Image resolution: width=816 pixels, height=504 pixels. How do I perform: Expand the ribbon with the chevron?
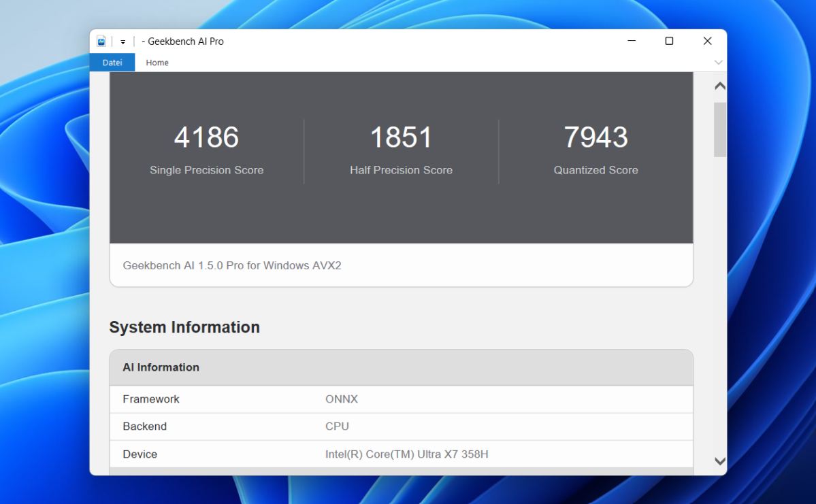click(718, 63)
